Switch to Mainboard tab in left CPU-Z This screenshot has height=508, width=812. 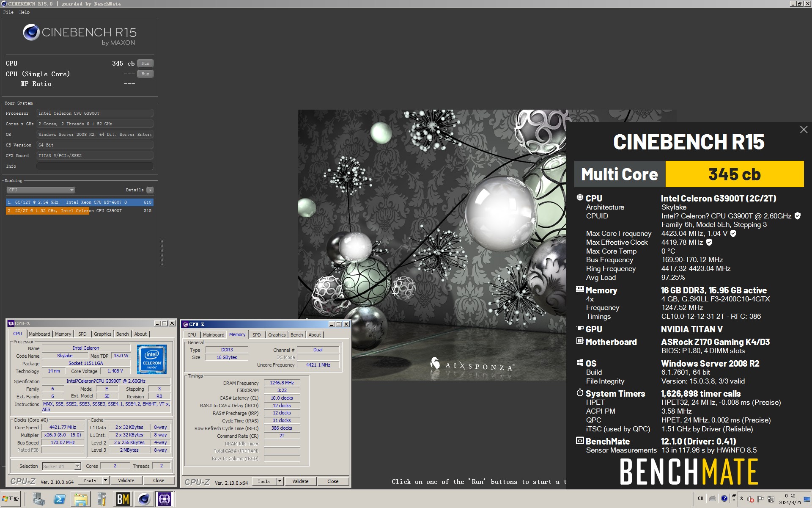click(39, 334)
